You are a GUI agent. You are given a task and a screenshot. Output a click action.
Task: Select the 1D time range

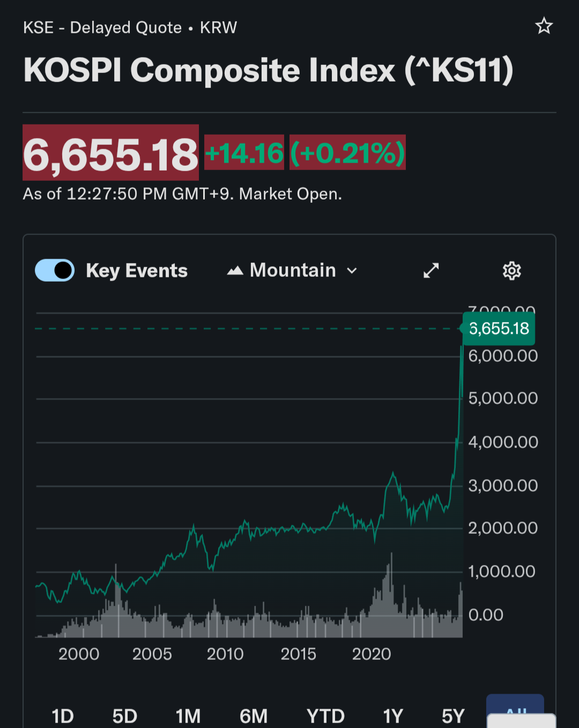click(63, 716)
